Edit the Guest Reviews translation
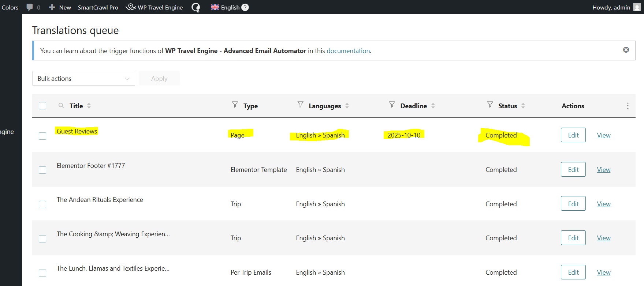644x286 pixels. click(573, 135)
